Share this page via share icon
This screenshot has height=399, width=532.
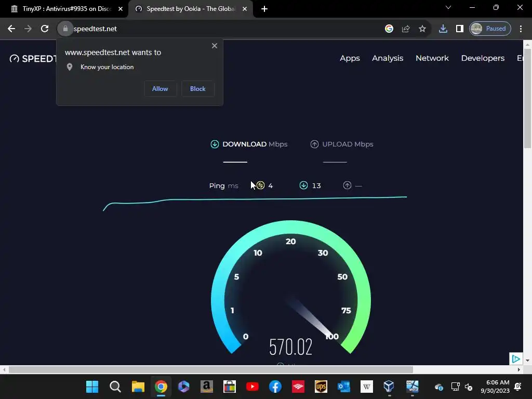[x=405, y=29]
